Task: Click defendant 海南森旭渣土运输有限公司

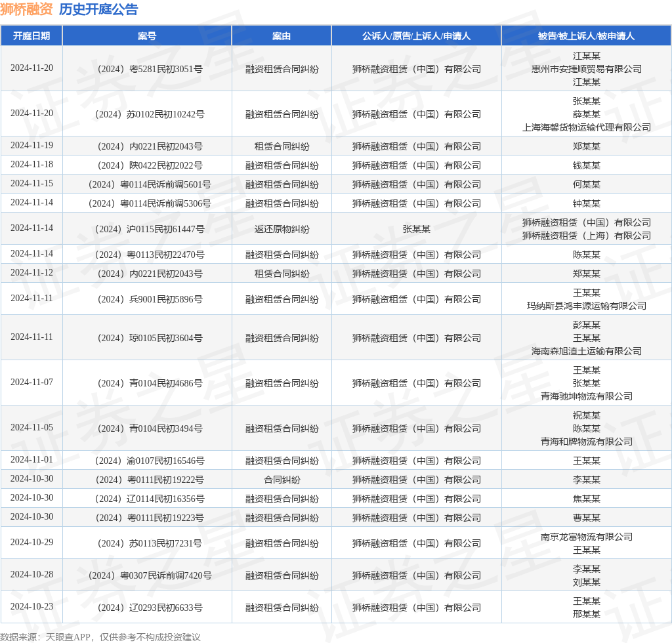Action: click(586, 351)
